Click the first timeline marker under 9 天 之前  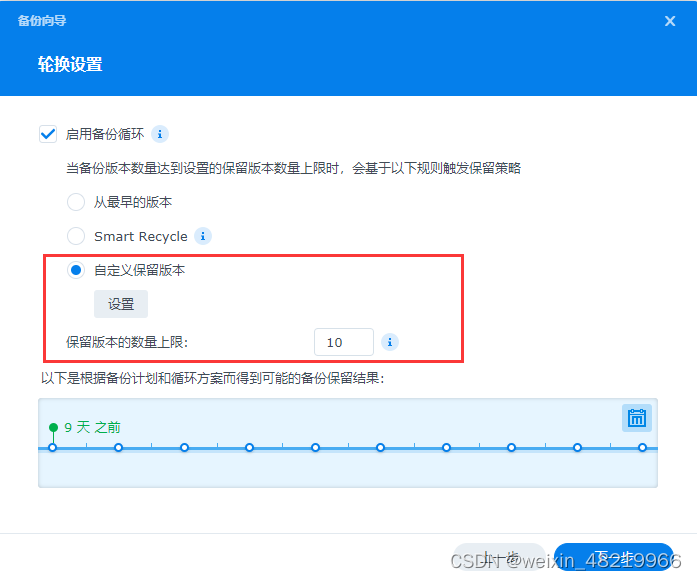point(52,448)
